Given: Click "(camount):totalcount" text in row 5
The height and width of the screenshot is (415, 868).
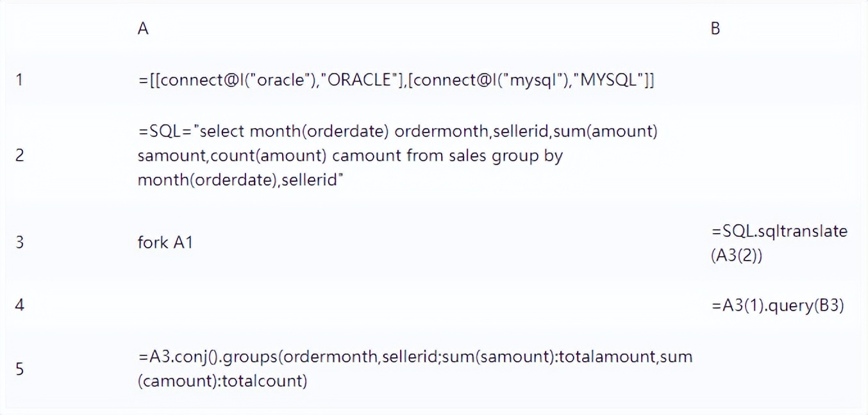Looking at the screenshot, I should [222, 381].
